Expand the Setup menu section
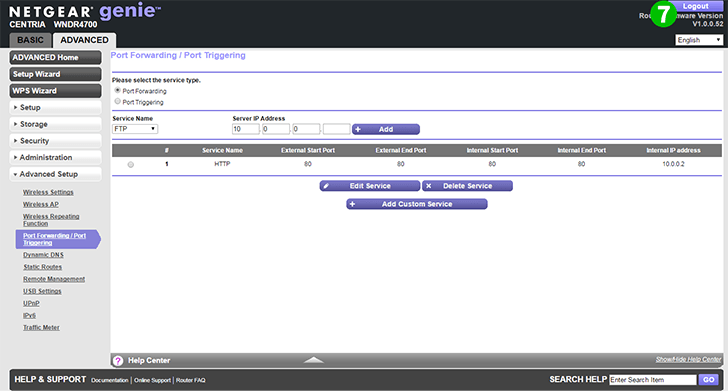This screenshot has height=391, width=728. click(x=55, y=107)
